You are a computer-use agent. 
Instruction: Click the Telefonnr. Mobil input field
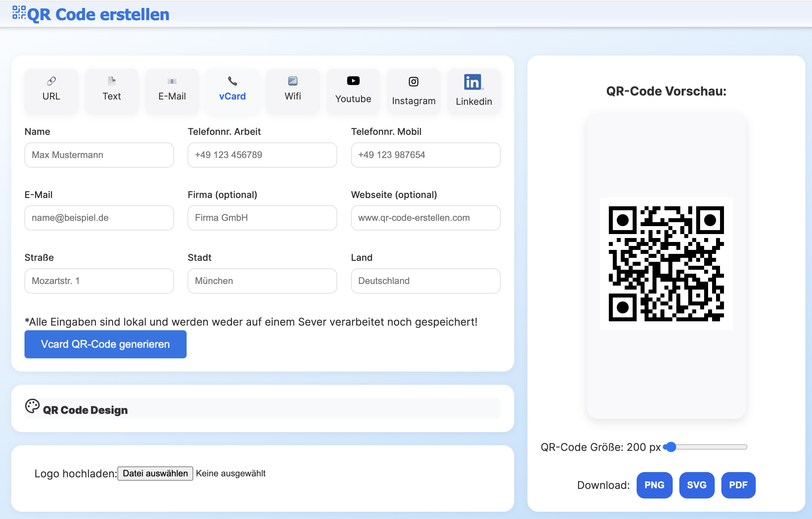coord(426,155)
